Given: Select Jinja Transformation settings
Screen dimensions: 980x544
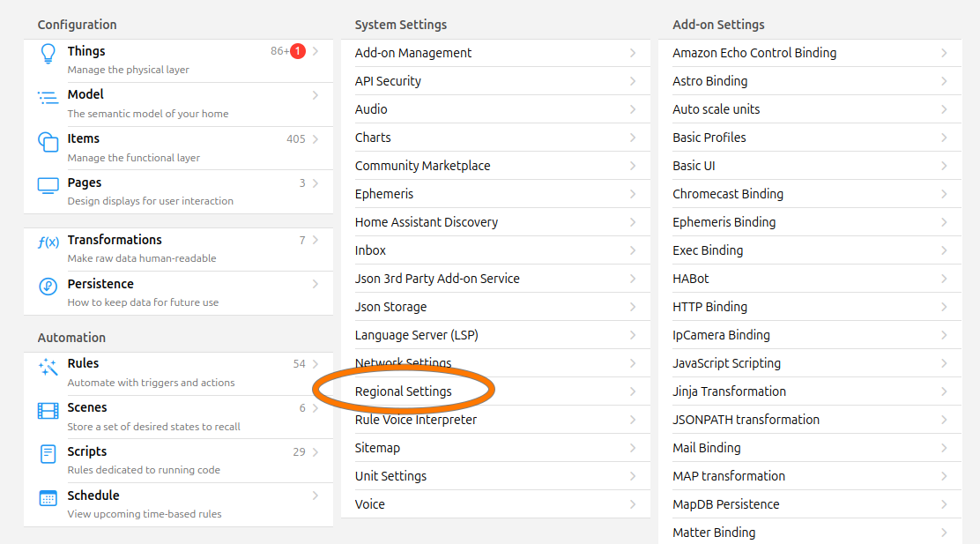Looking at the screenshot, I should tap(810, 391).
